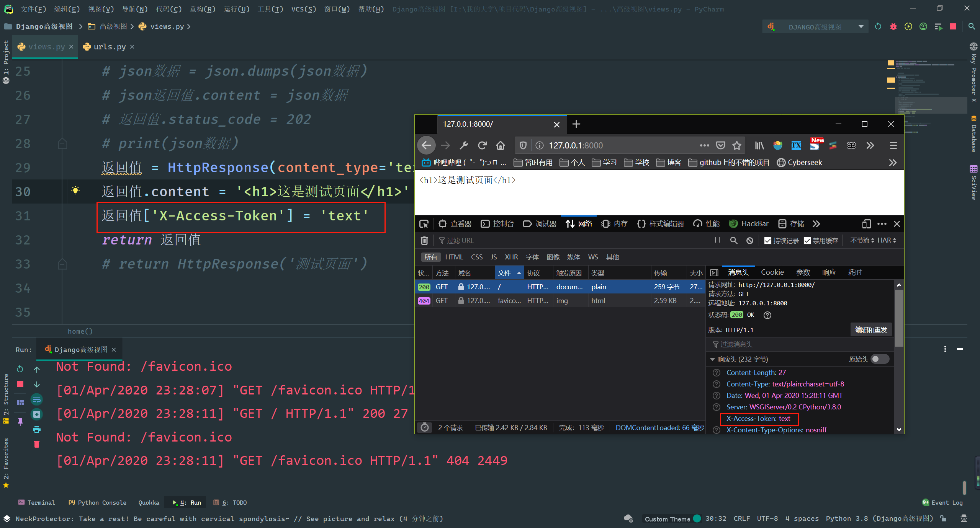The image size is (980, 528).
Task: Click rerun icon in Run panel
Action: [20, 369]
